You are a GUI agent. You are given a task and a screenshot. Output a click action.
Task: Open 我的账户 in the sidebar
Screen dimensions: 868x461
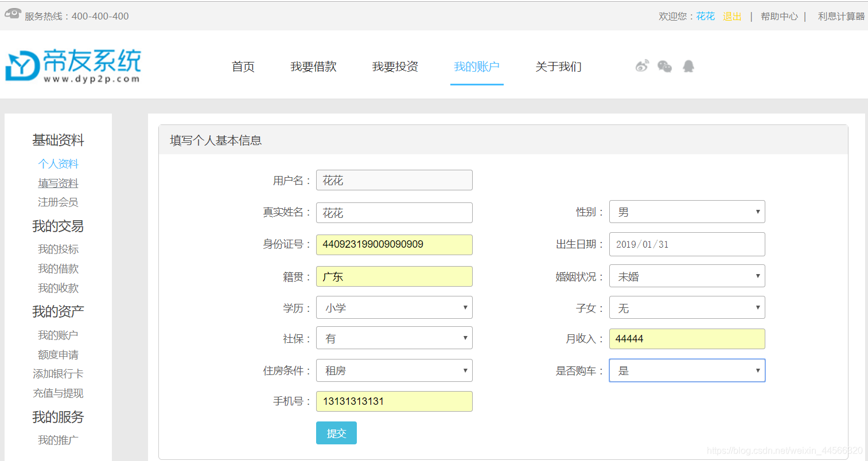[58, 335]
